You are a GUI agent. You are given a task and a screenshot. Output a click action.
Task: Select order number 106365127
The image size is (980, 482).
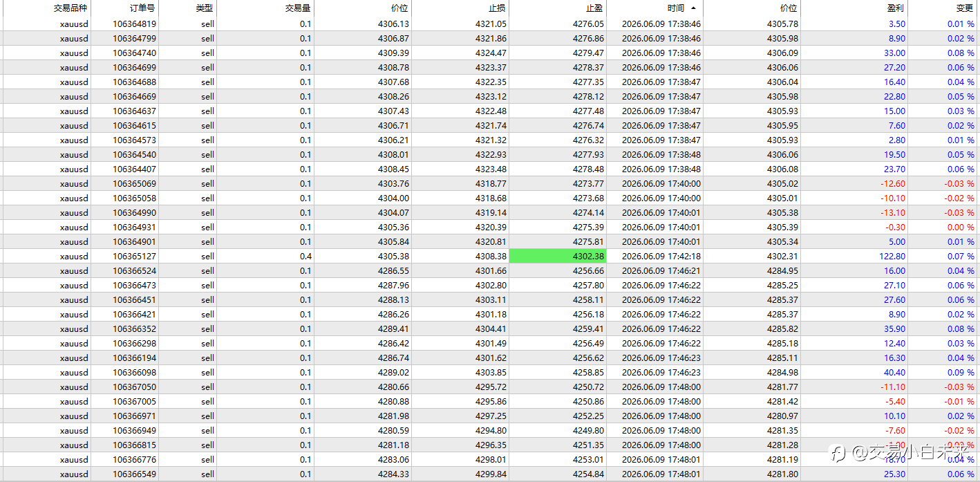(x=134, y=256)
